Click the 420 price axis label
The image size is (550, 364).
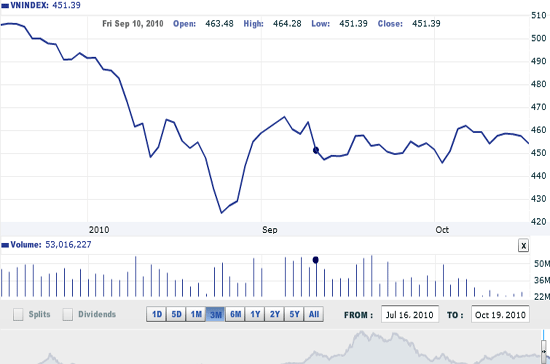[539, 222]
